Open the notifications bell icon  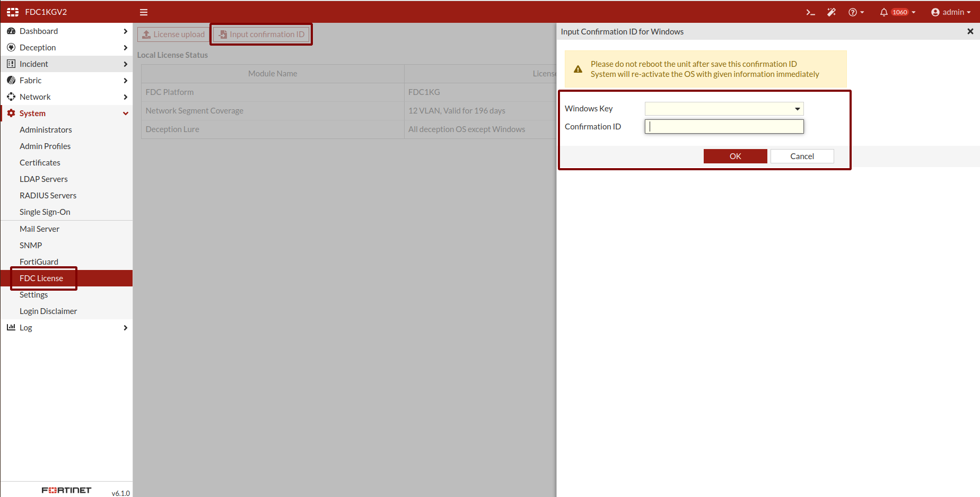tap(883, 12)
